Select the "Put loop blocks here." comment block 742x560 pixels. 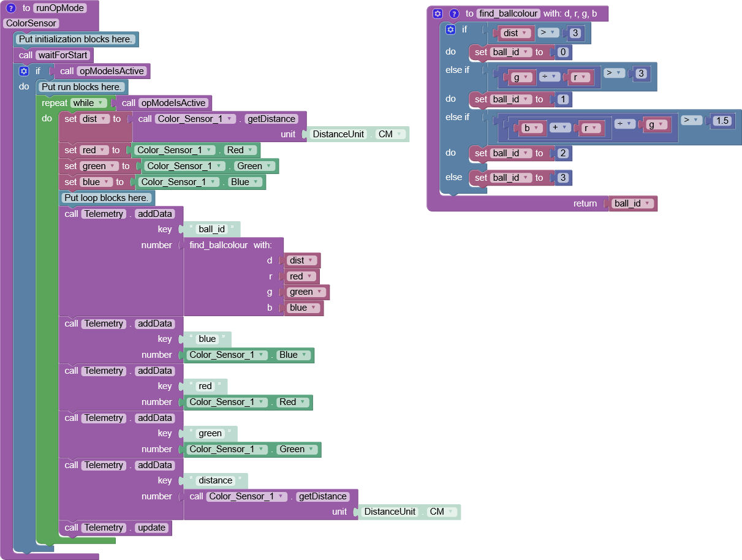click(106, 198)
